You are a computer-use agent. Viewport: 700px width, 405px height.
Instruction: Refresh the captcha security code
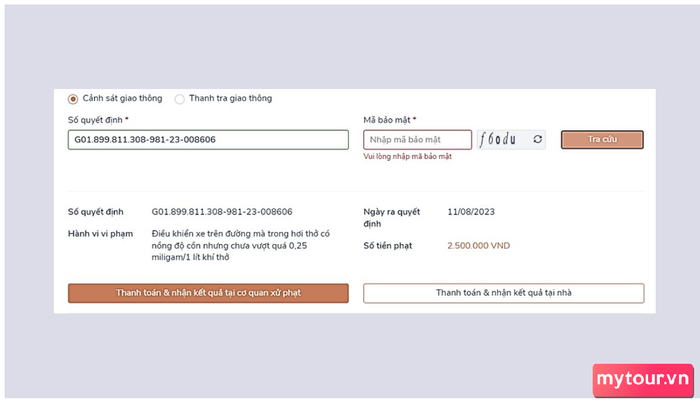pyautogui.click(x=538, y=139)
